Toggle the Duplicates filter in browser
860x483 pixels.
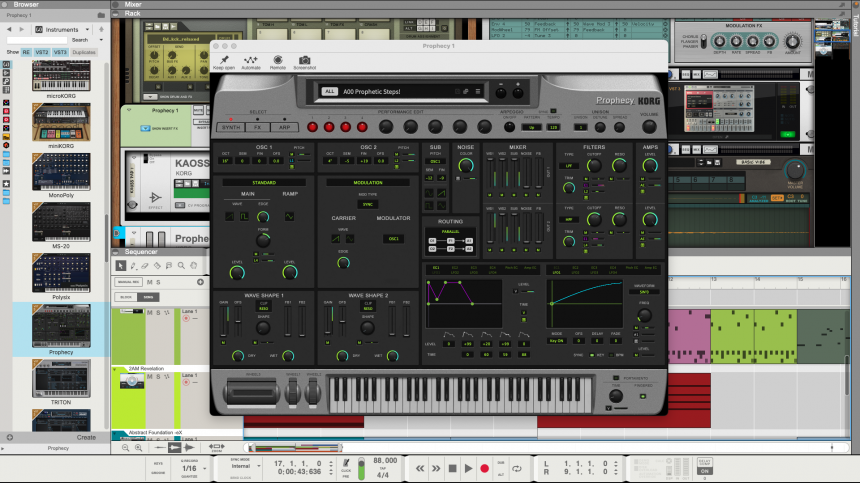pos(84,52)
